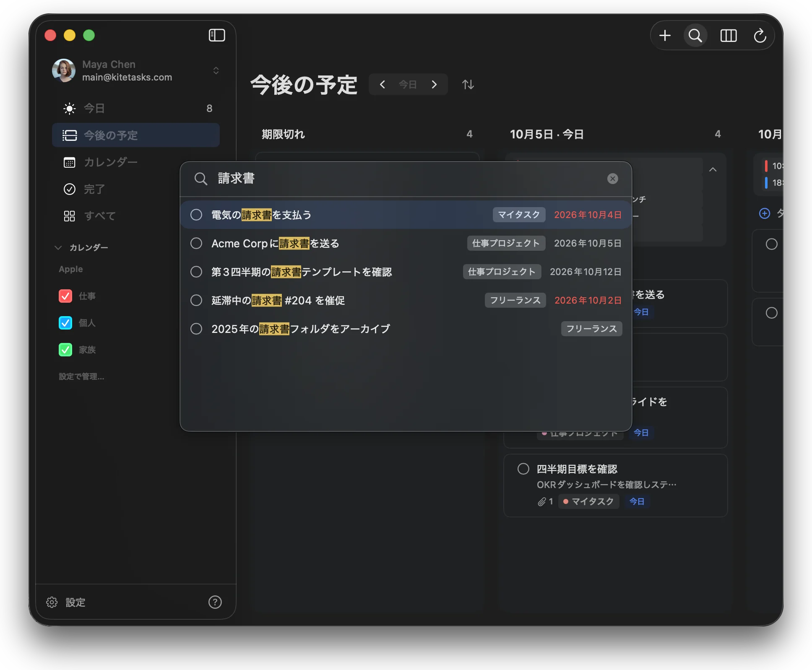Click the blue circled plus icon
812x670 pixels.
(x=765, y=213)
